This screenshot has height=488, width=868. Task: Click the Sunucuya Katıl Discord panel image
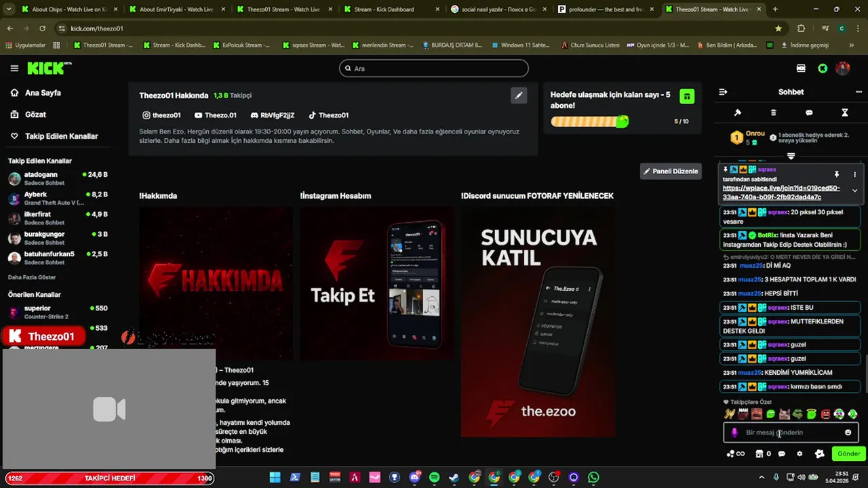[538, 322]
